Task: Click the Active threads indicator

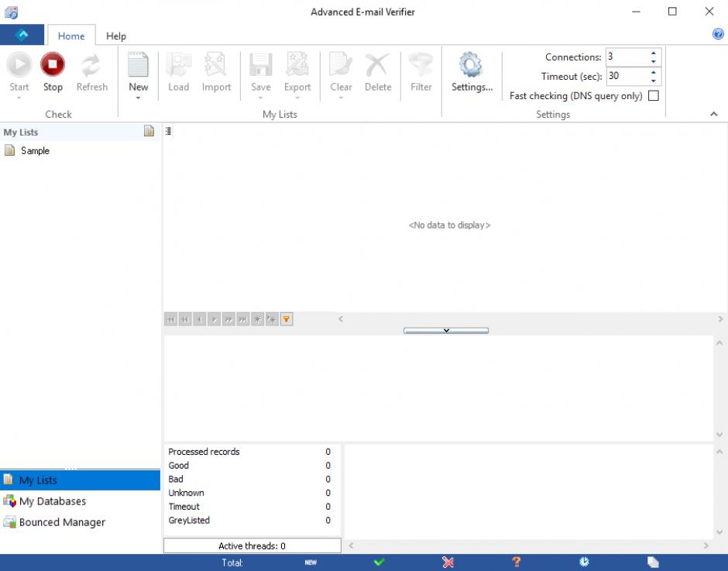Action: (x=252, y=546)
